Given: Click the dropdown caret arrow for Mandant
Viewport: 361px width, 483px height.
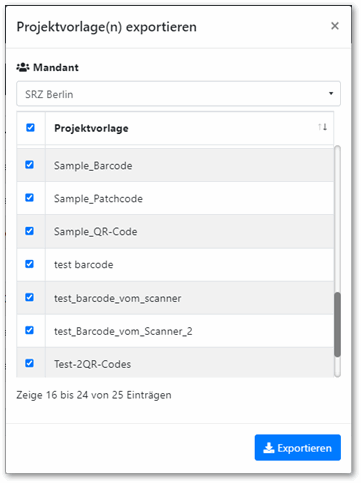Looking at the screenshot, I should pos(331,93).
